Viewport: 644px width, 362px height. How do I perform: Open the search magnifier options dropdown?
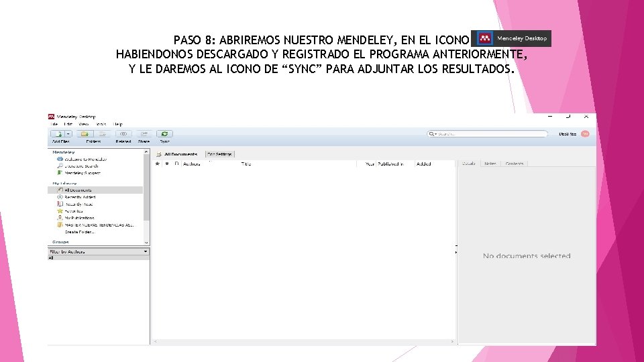click(x=432, y=134)
